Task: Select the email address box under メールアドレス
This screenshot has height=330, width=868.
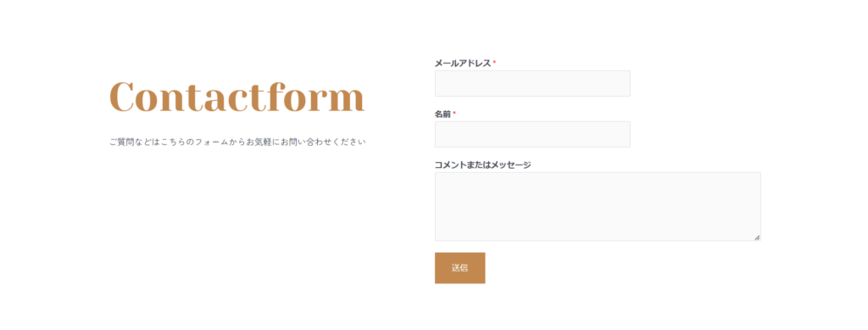Action: pos(532,84)
